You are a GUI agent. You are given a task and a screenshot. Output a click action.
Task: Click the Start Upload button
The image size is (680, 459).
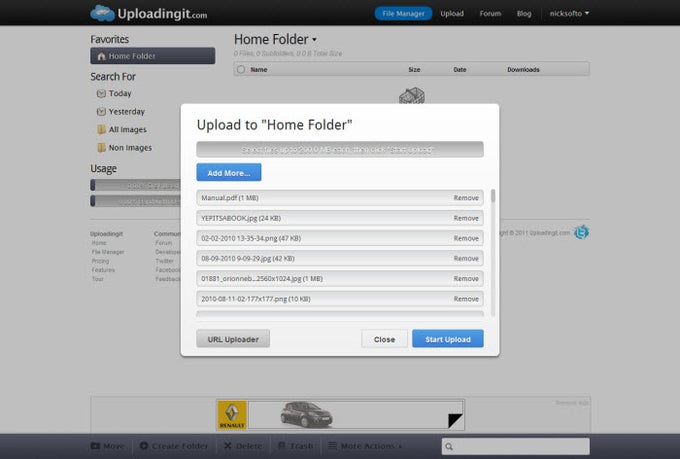click(x=448, y=339)
